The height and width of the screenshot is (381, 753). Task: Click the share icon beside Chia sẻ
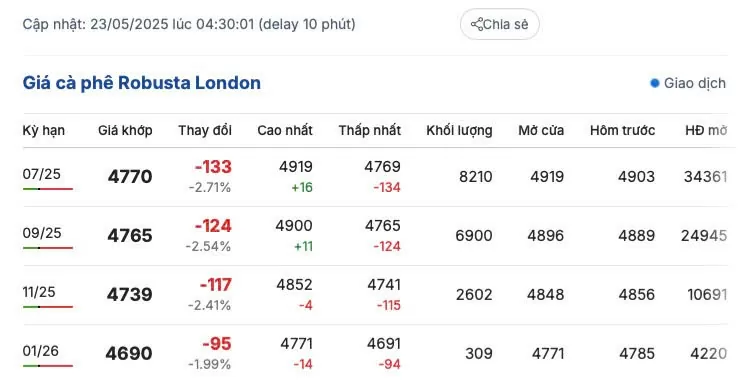click(x=477, y=24)
